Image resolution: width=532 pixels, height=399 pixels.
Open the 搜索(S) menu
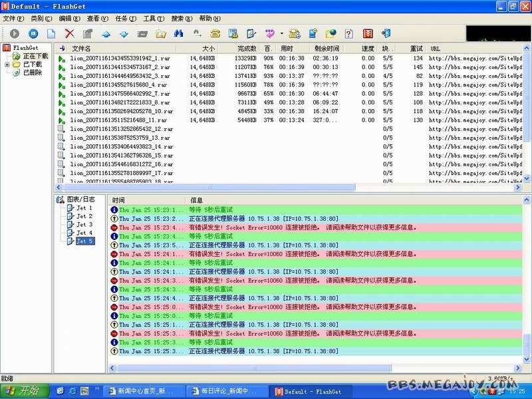click(x=182, y=19)
